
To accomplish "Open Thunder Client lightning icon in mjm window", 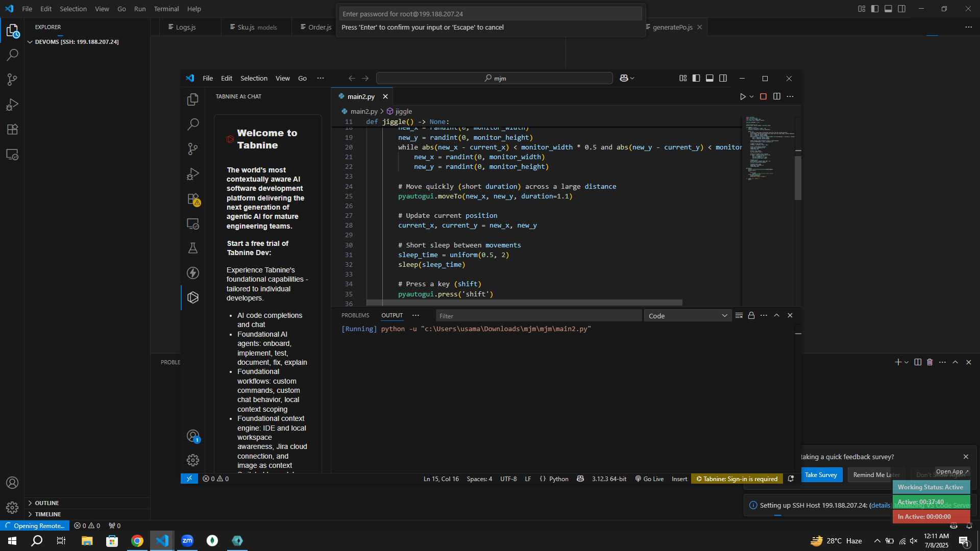I will (x=193, y=273).
